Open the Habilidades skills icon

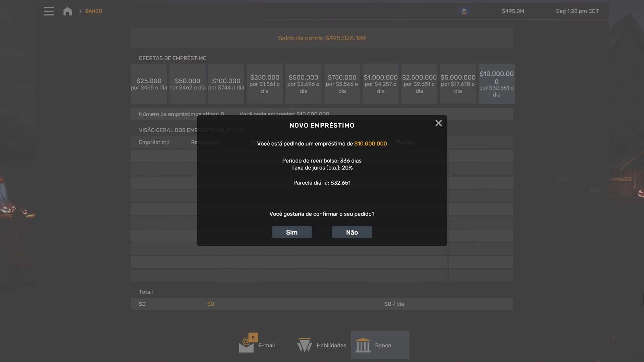click(x=304, y=345)
